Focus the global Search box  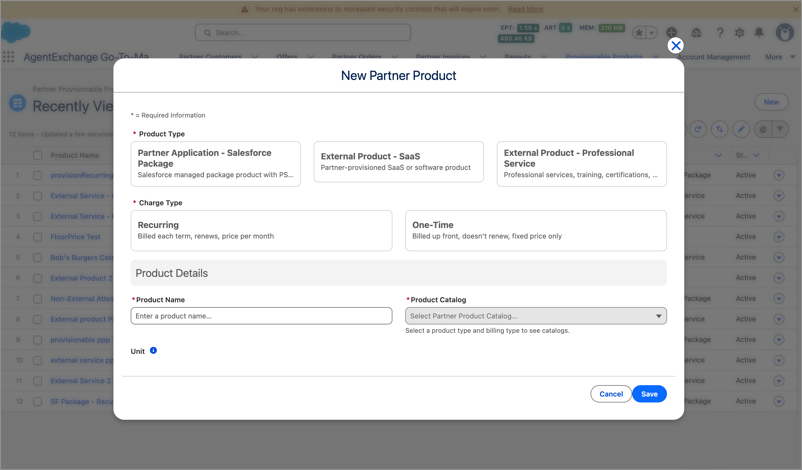pyautogui.click(x=303, y=33)
